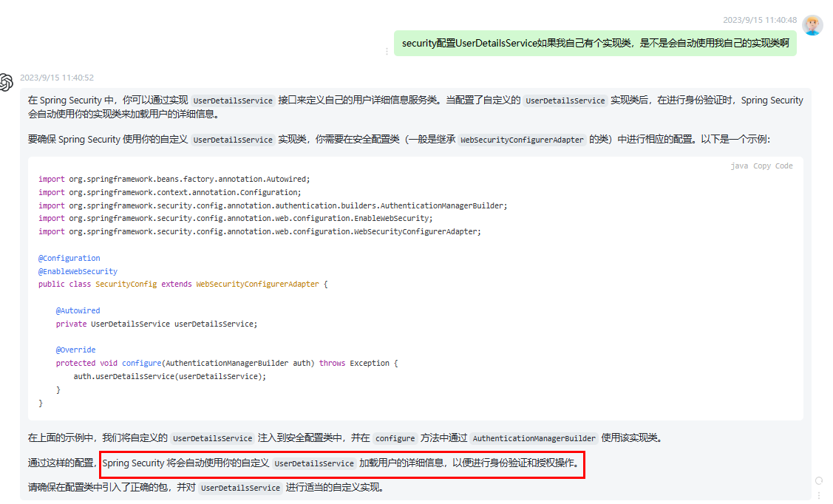Click the AuthenticationManagerBuilder inline code tag
Image resolution: width=833 pixels, height=504 pixels.
coord(534,438)
